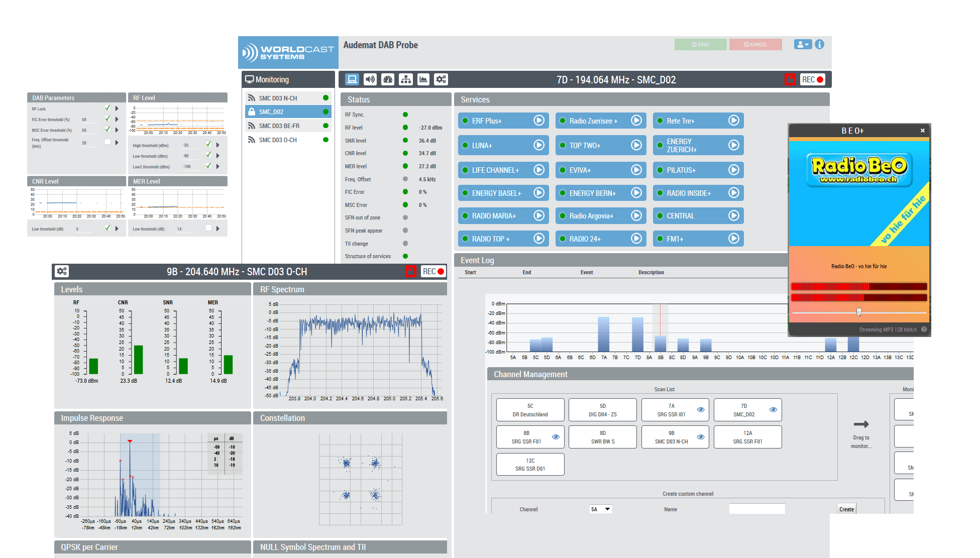Open the Channel 5A dropdown

coord(601,509)
